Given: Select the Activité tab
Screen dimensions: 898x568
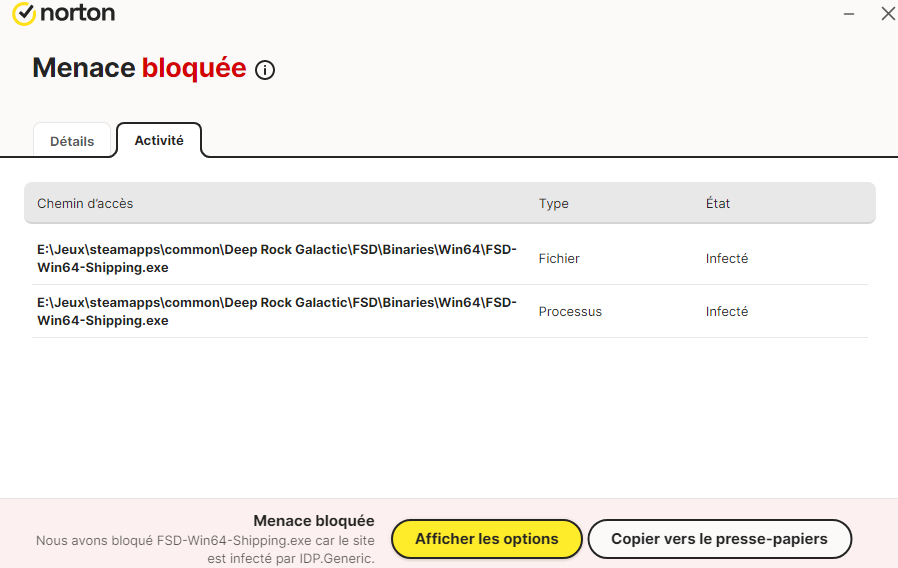Looking at the screenshot, I should pos(159,140).
